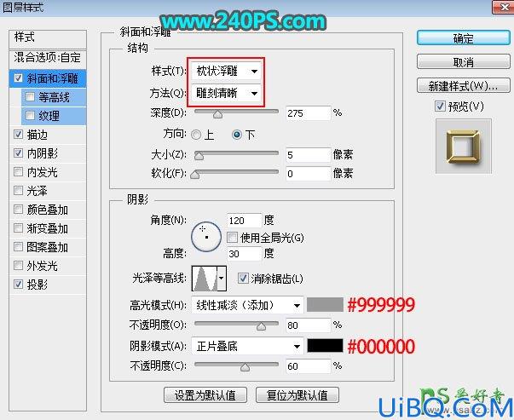Click highlight opacity field 80
Image resolution: width=514 pixels, height=420 pixels.
point(308,325)
